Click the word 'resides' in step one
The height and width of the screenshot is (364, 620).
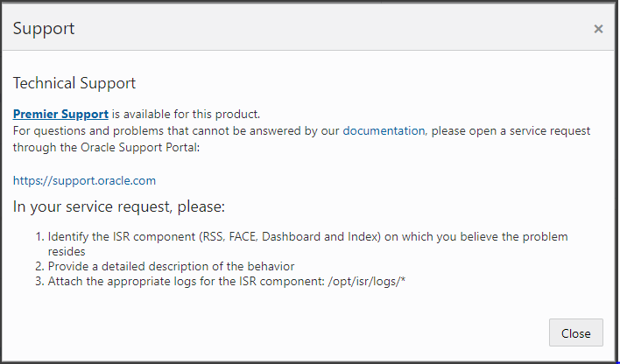coord(67,250)
